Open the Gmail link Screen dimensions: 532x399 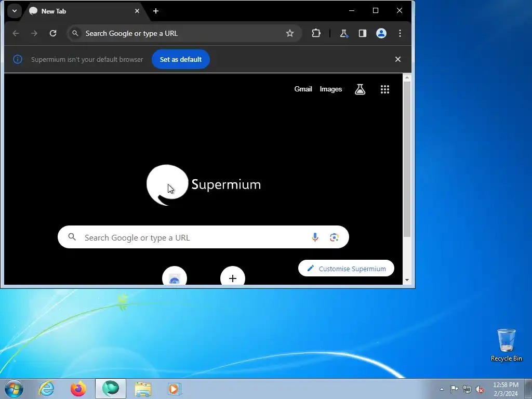(303, 89)
